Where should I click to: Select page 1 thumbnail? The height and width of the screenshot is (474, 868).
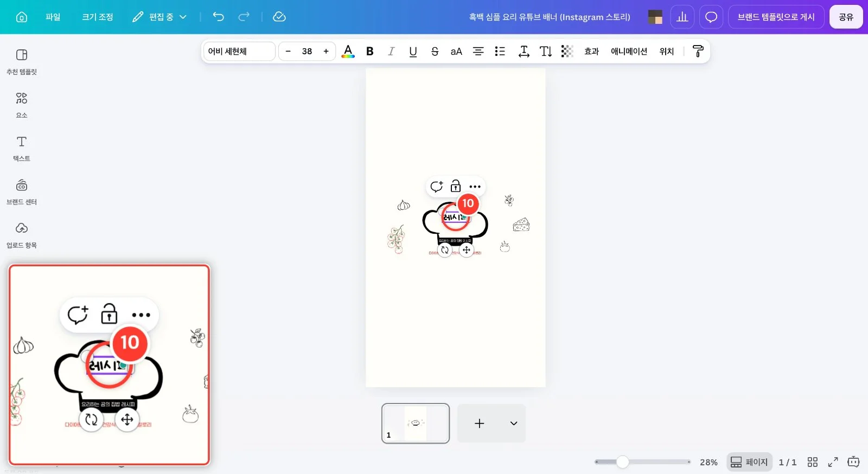point(416,423)
